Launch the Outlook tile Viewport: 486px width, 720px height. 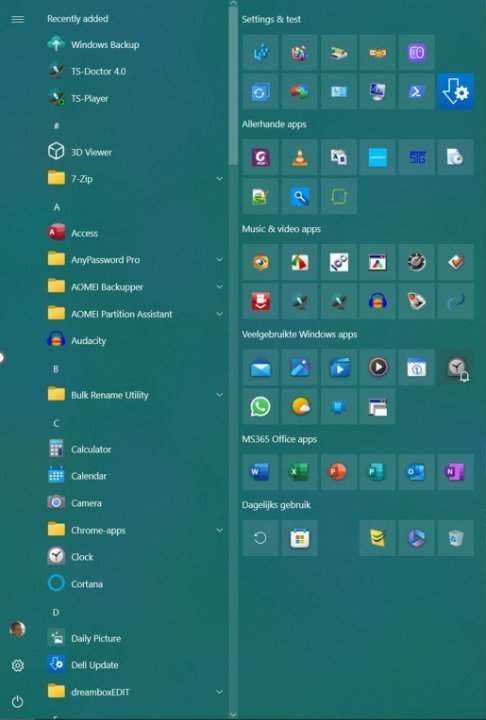417,472
